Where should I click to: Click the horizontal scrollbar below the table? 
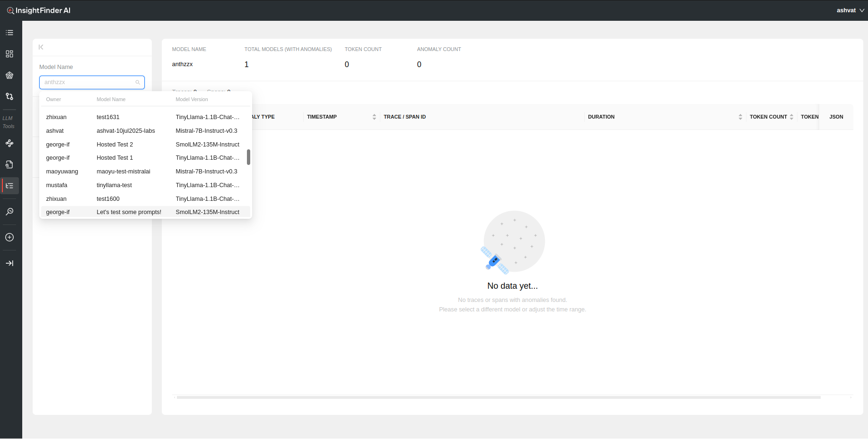click(498, 397)
